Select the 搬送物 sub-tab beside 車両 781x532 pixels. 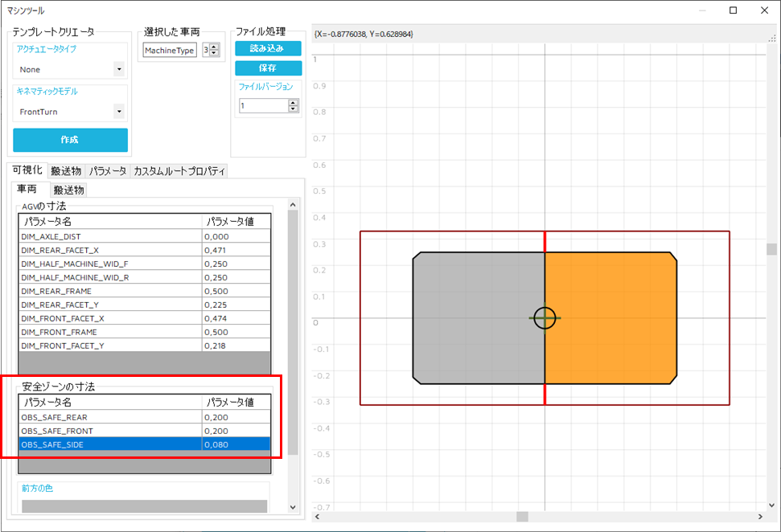click(69, 190)
